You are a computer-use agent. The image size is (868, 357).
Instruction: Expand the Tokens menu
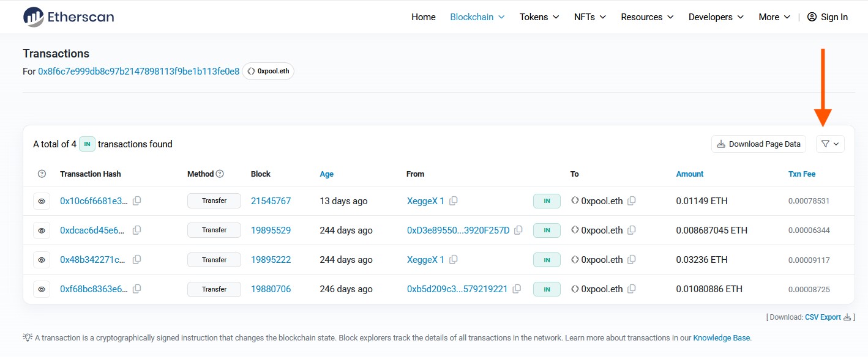coord(539,17)
